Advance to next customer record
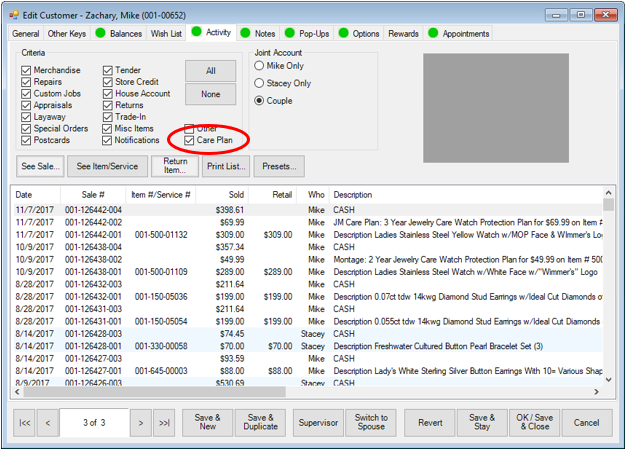The image size is (626, 451). coord(142,423)
